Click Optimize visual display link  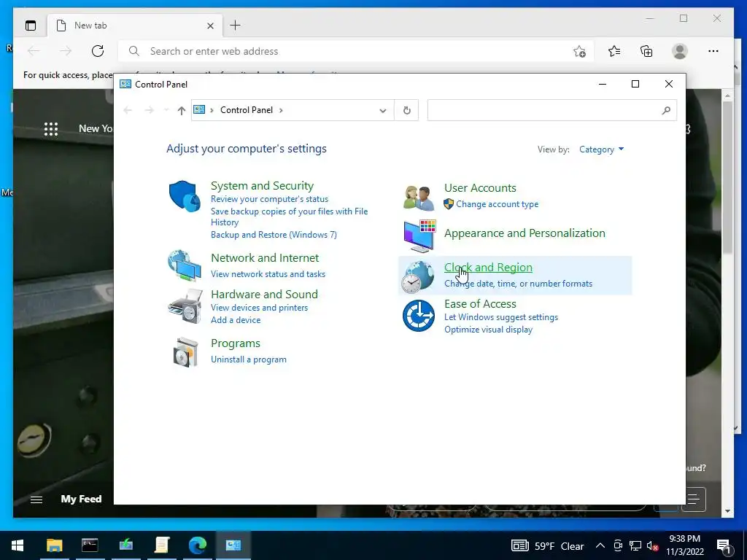pyautogui.click(x=488, y=330)
